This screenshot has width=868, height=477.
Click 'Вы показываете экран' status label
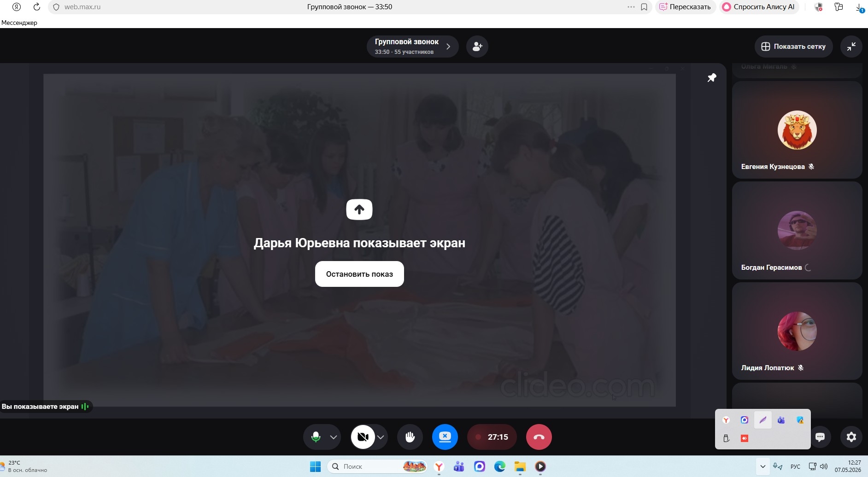(x=45, y=407)
